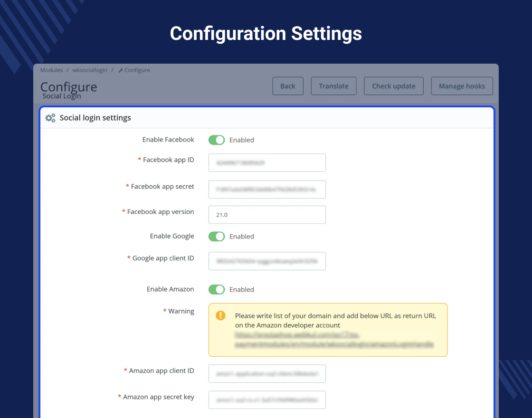
Task: Select the Amazon app client ID field
Action: [x=267, y=373]
